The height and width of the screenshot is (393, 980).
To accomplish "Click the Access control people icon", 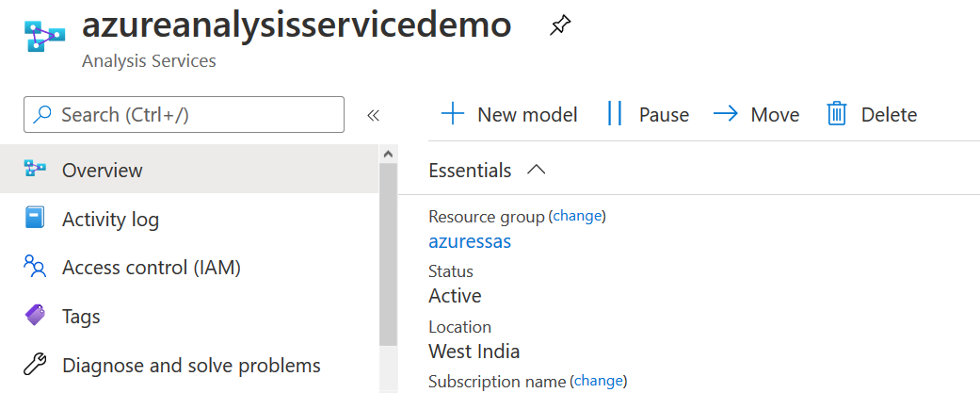I will coord(35,268).
